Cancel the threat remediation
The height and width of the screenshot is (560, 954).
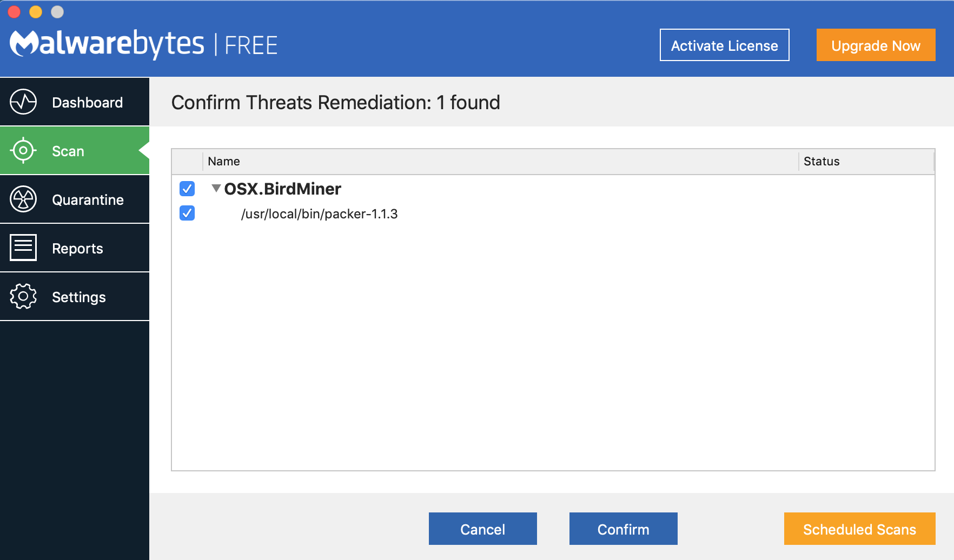tap(482, 529)
